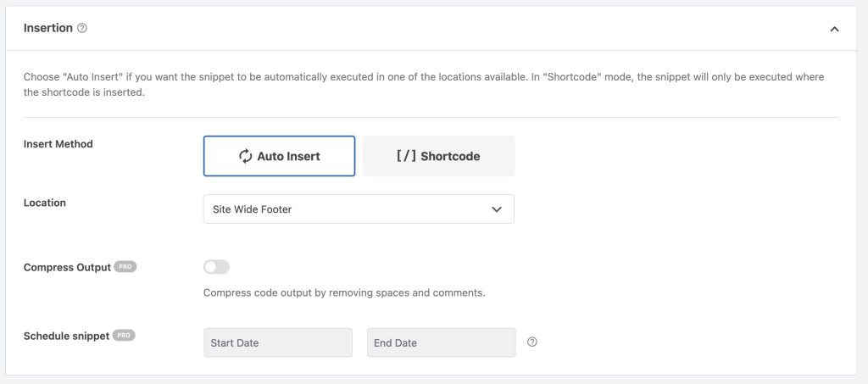
Task: Click the Insert Method label
Action: coord(58,144)
